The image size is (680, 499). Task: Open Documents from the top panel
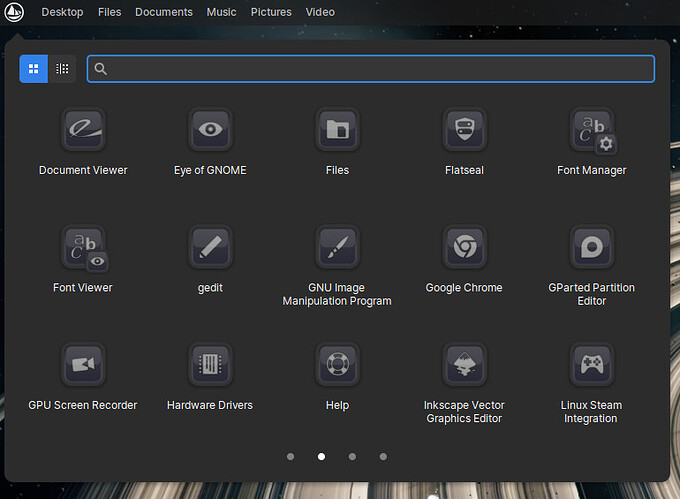pyautogui.click(x=164, y=12)
